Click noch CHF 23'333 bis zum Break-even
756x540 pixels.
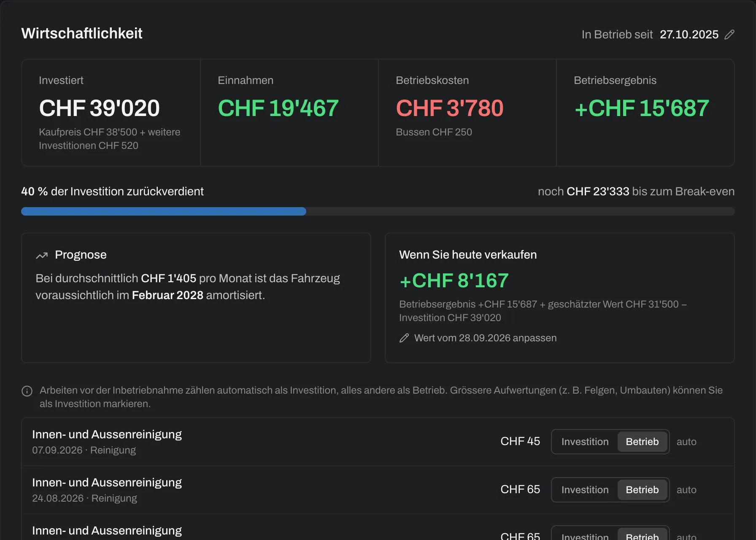[636, 192]
